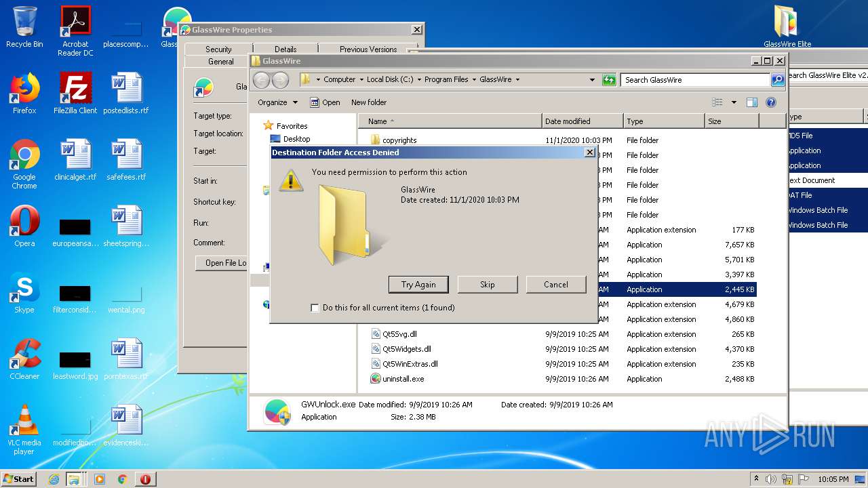
Task: Open Previous Versions tab
Action: click(x=368, y=49)
